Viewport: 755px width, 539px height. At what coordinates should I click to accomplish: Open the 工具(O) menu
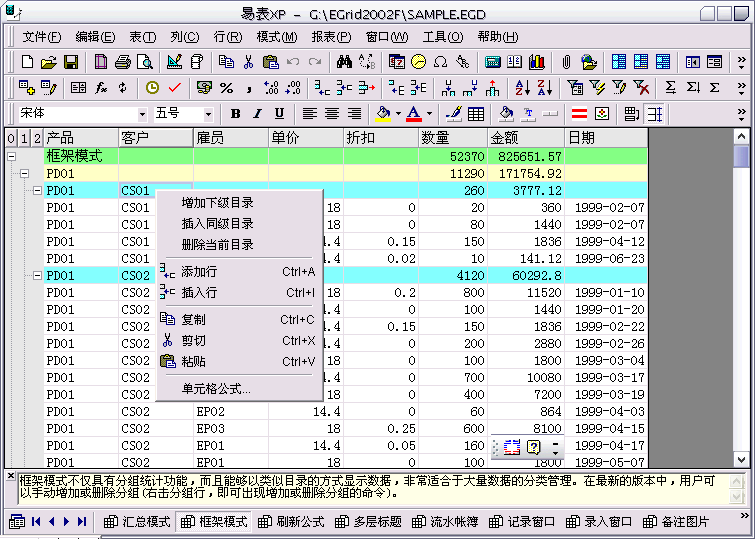coord(443,37)
